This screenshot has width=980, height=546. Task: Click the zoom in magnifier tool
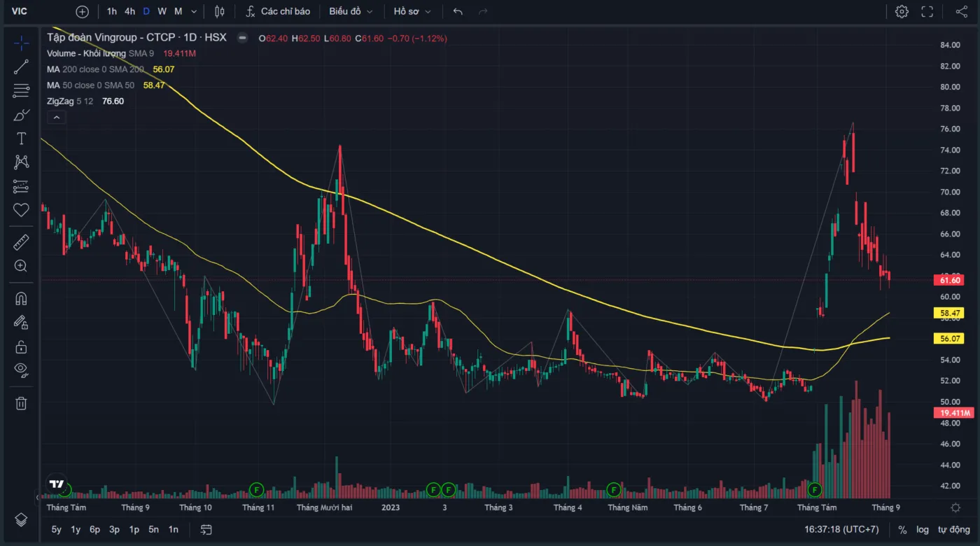[21, 266]
